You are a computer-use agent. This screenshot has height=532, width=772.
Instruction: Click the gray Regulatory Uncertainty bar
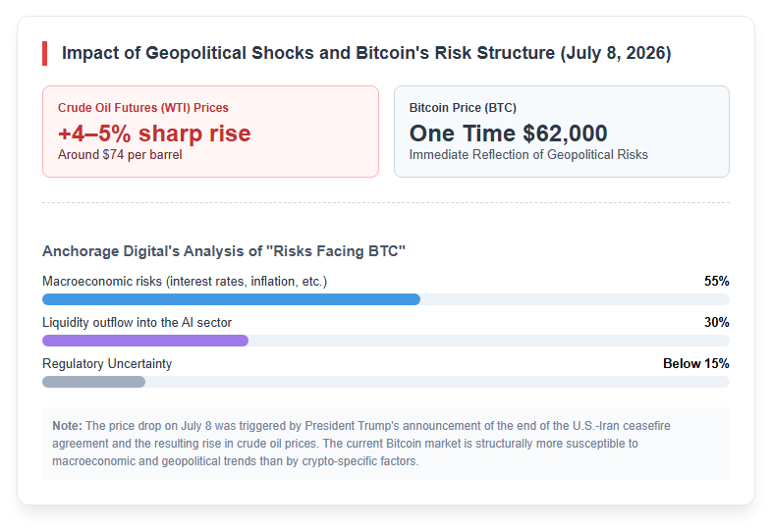(x=93, y=382)
